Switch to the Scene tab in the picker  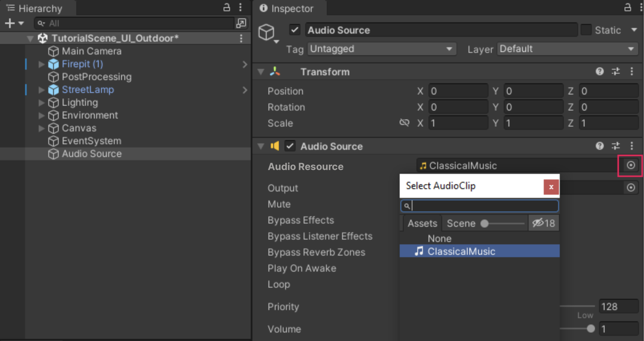461,223
